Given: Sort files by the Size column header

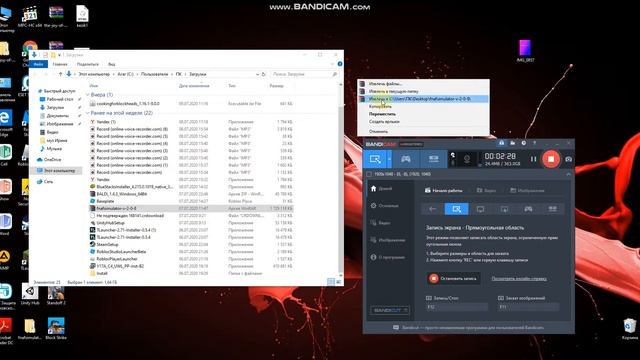Looking at the screenshot, I should 276,86.
